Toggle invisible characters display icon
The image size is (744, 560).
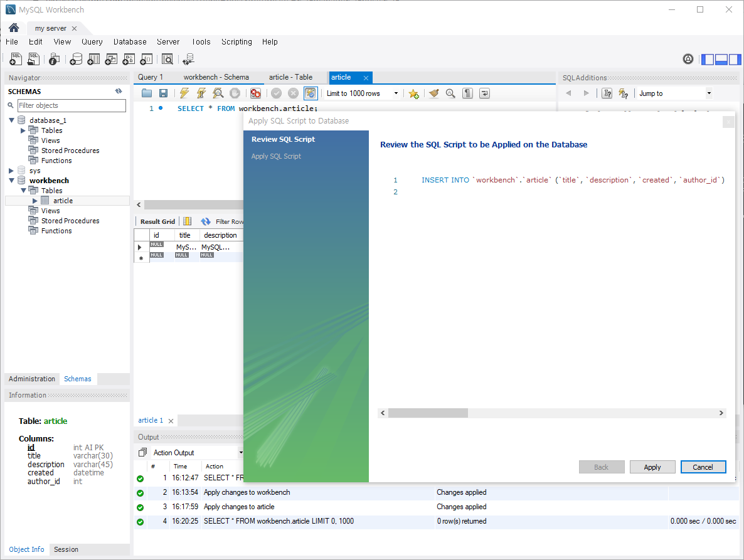(x=467, y=93)
